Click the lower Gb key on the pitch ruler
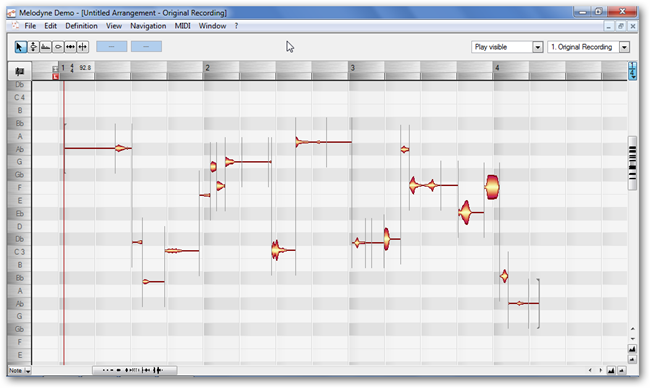 pyautogui.click(x=19, y=329)
